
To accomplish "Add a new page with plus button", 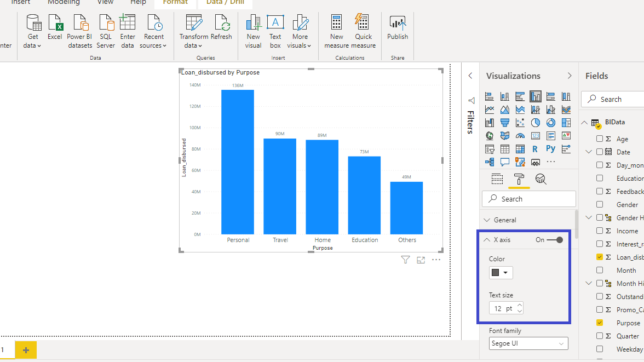I will click(x=26, y=350).
